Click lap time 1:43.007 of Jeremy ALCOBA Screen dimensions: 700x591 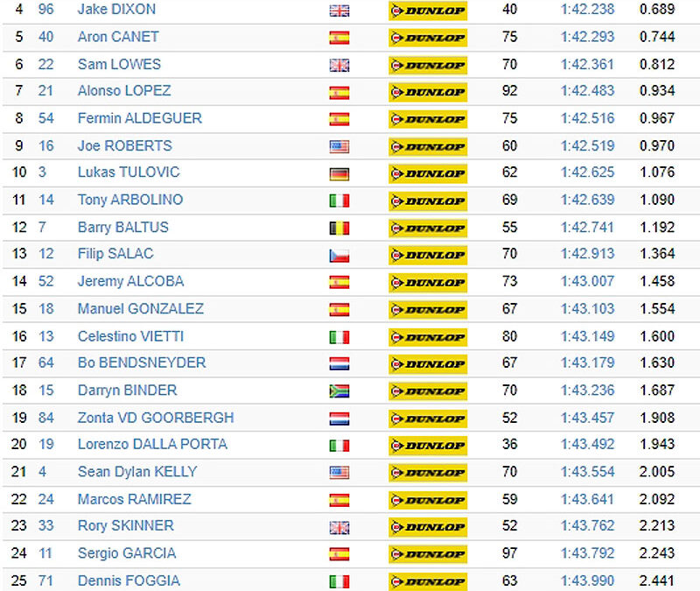tap(587, 281)
